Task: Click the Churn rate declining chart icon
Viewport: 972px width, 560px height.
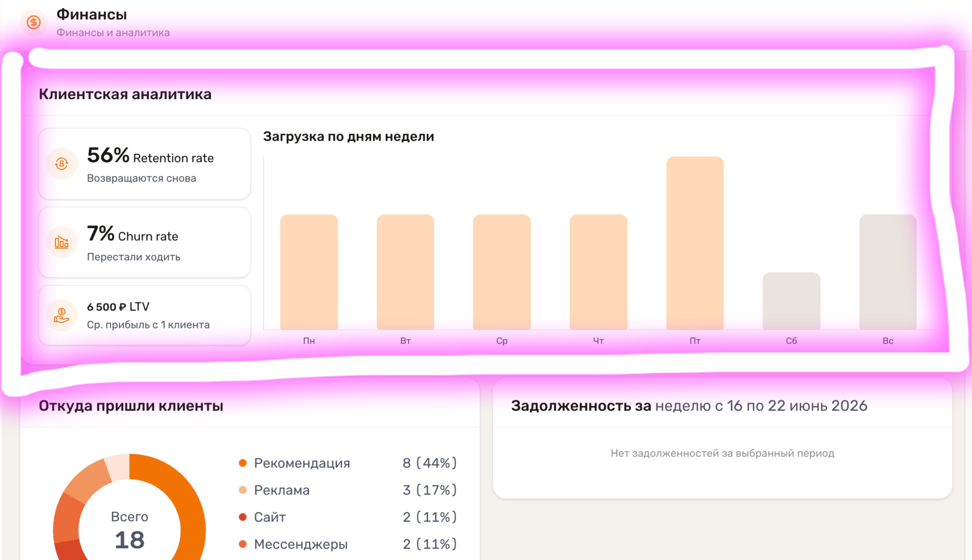Action: [x=61, y=242]
